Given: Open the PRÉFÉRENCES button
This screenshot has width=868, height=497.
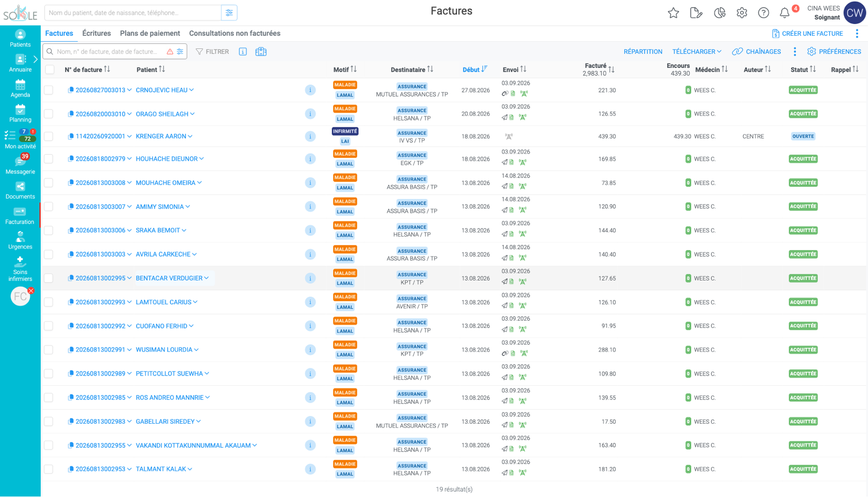Looking at the screenshot, I should click(834, 52).
